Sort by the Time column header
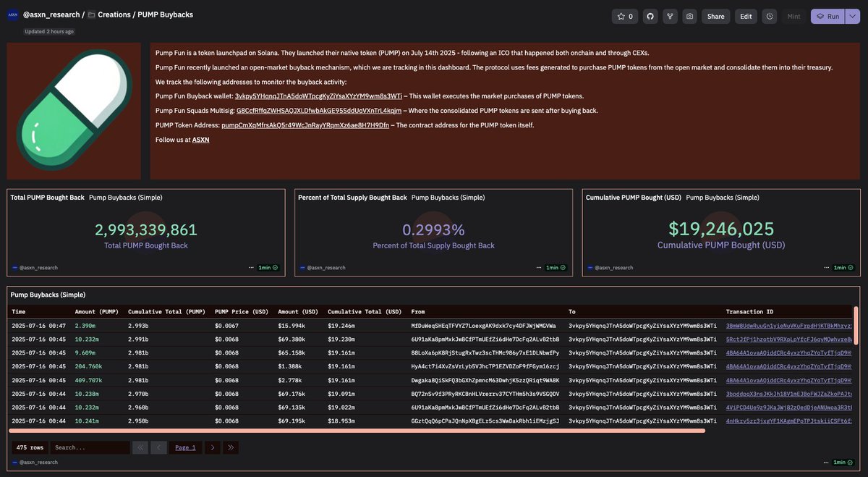The image size is (868, 477). (19, 312)
